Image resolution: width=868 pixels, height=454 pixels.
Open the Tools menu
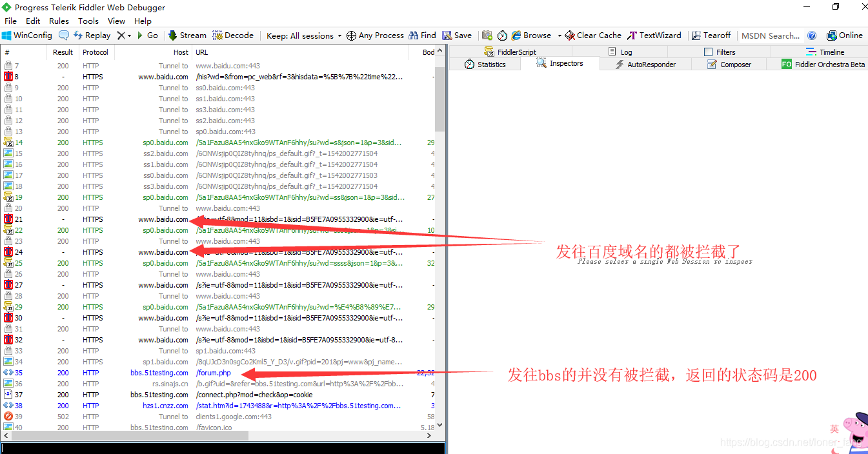[88, 21]
